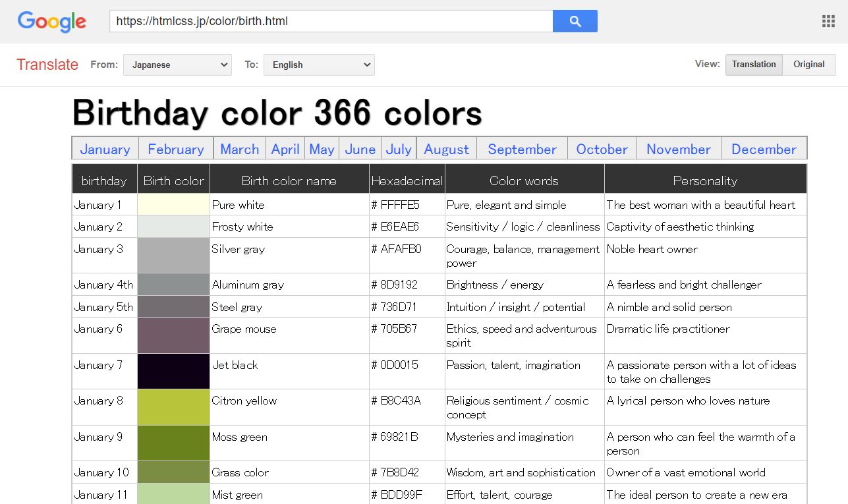Open the Google apps grid menu
848x504 pixels.
[x=828, y=20]
